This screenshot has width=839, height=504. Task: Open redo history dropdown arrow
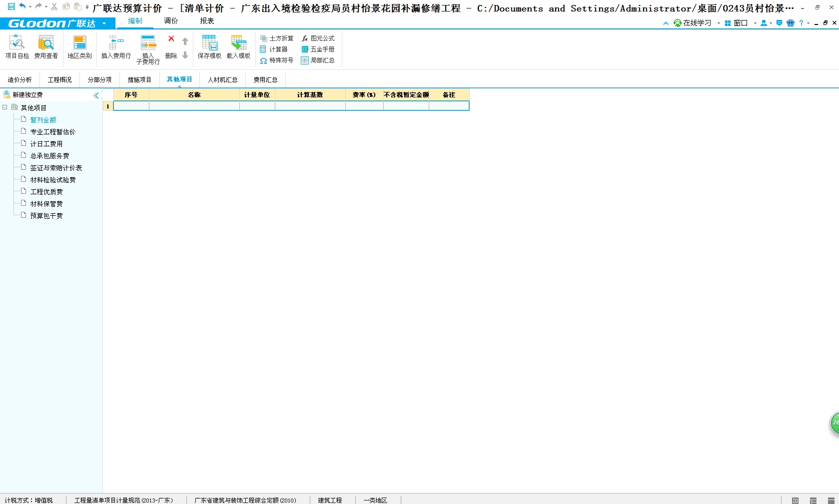[46, 7]
